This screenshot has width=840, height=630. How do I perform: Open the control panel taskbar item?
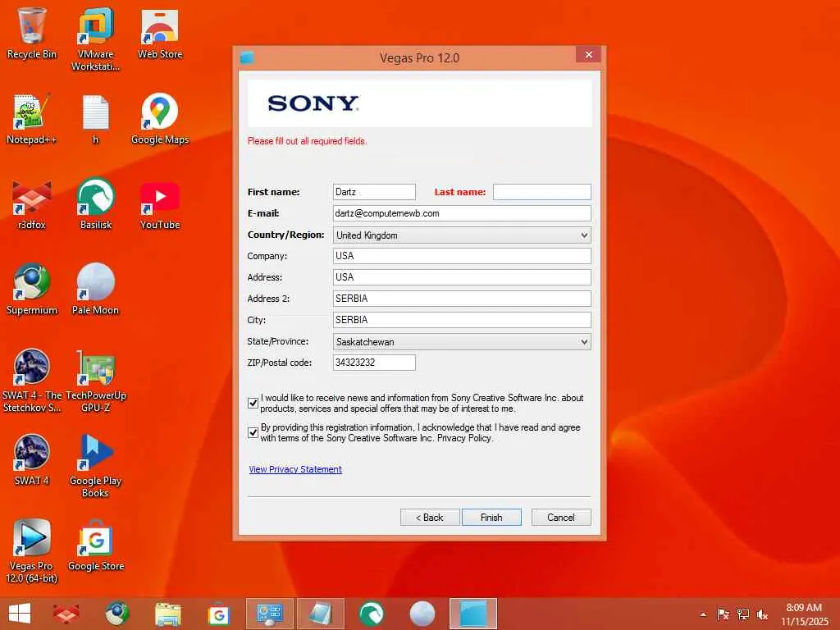(x=269, y=614)
